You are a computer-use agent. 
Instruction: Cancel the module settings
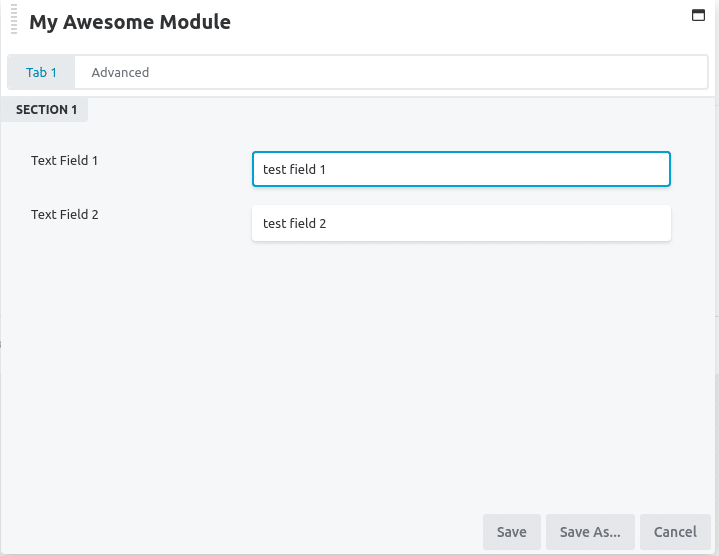coord(675,532)
